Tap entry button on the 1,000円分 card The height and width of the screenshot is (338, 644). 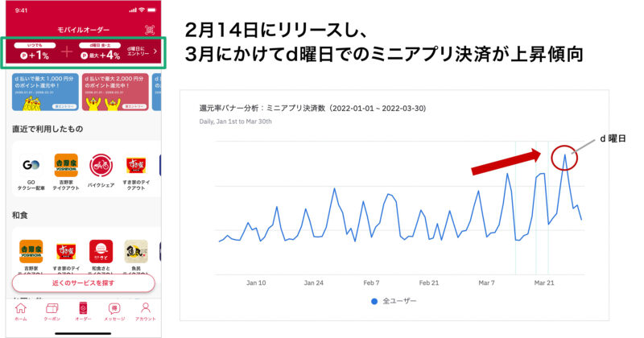[65, 106]
